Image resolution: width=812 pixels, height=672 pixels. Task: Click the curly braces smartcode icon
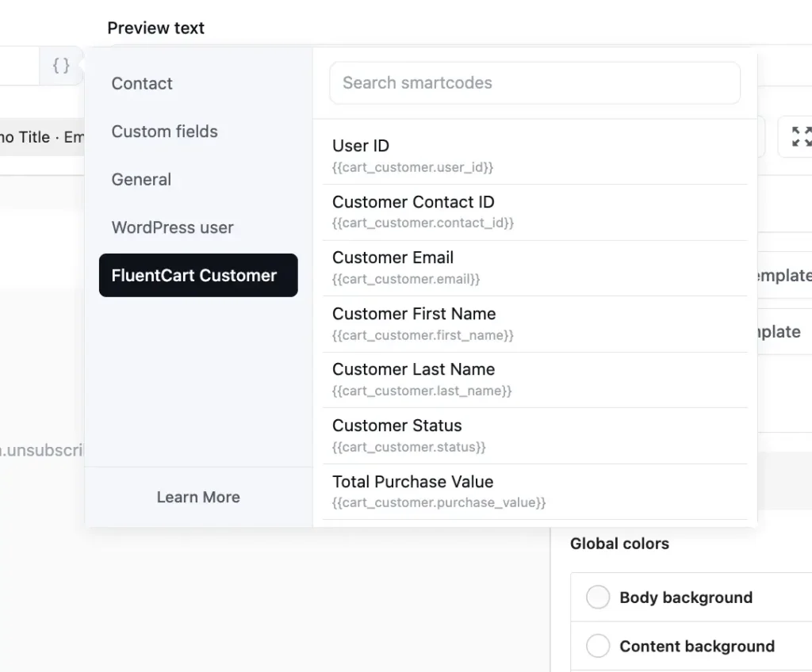61,65
